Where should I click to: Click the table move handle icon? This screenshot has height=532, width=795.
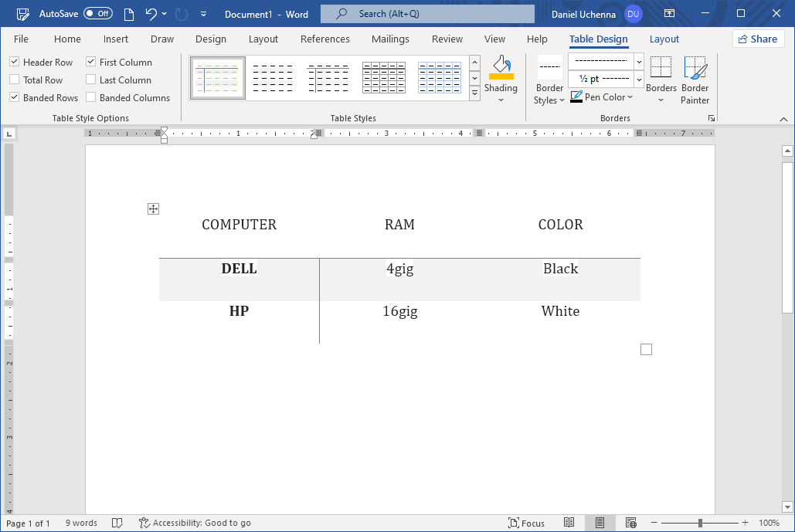click(x=153, y=209)
